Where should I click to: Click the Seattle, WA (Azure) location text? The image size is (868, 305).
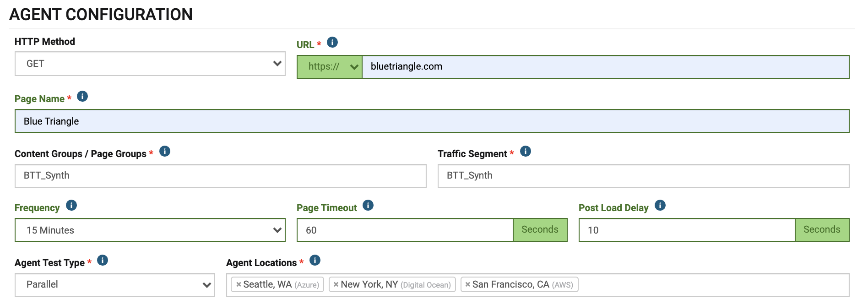click(x=281, y=284)
